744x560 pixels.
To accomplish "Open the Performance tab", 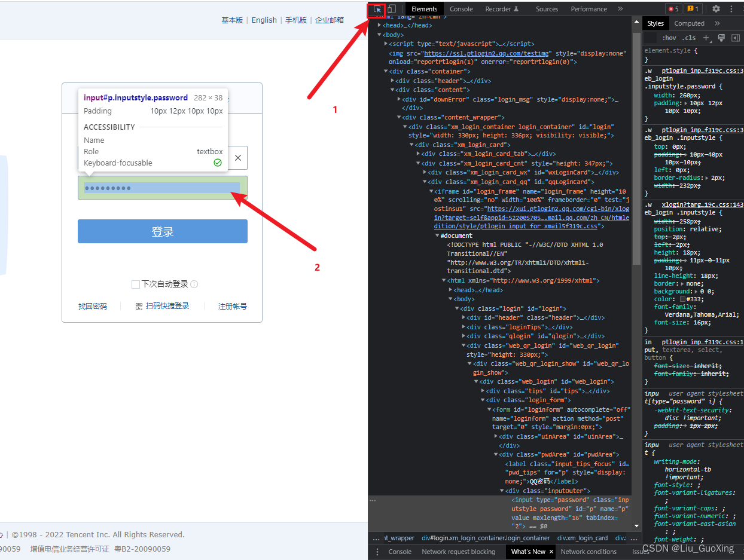I will (x=589, y=9).
